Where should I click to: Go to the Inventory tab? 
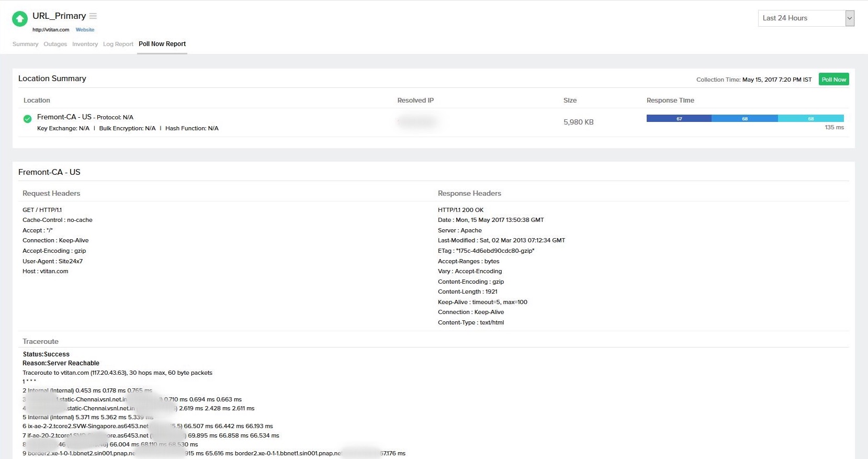click(85, 44)
